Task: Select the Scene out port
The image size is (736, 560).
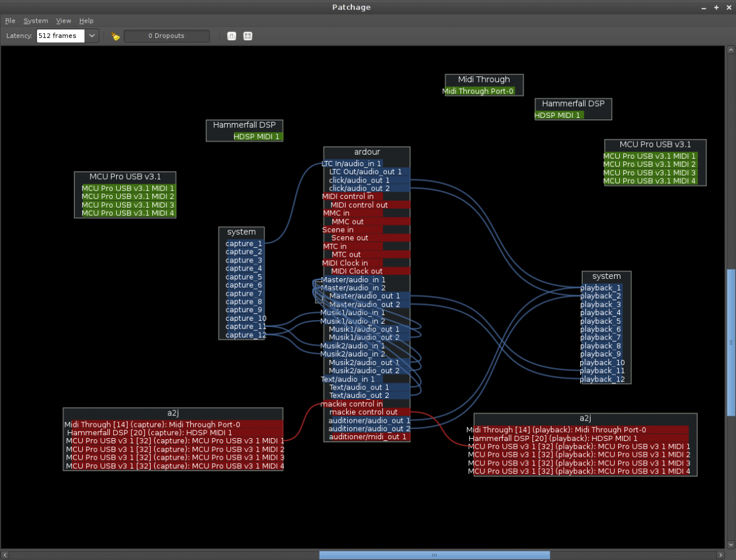Action: click(x=367, y=238)
